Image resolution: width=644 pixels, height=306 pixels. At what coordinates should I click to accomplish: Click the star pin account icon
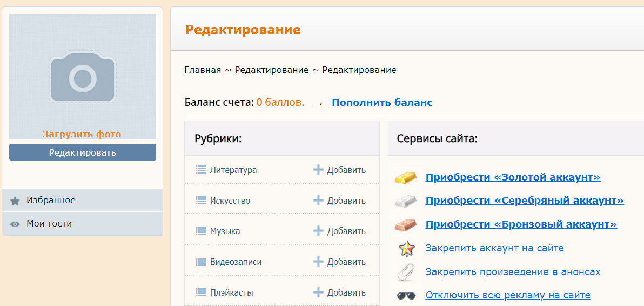coord(406,249)
